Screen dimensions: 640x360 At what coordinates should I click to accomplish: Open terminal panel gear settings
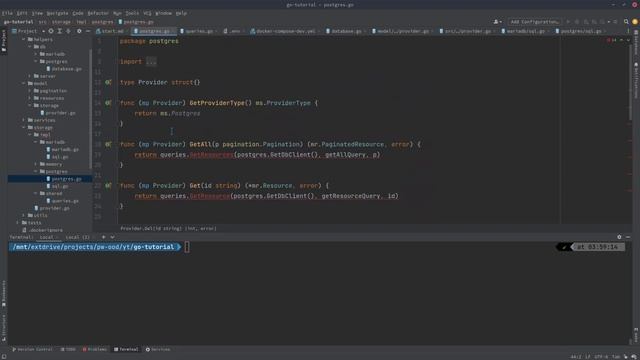tap(619, 237)
